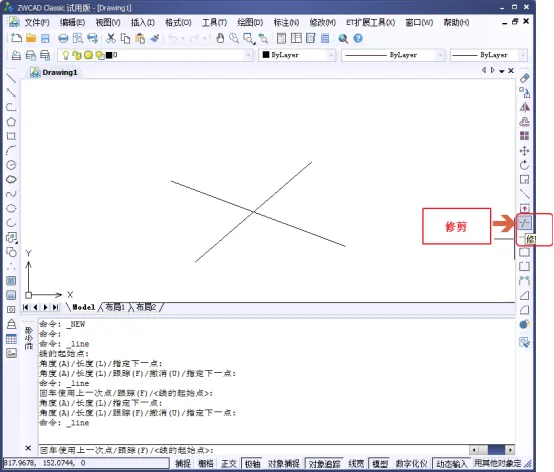Select the Mirror tool icon
The width and height of the screenshot is (554, 472).
click(x=525, y=107)
